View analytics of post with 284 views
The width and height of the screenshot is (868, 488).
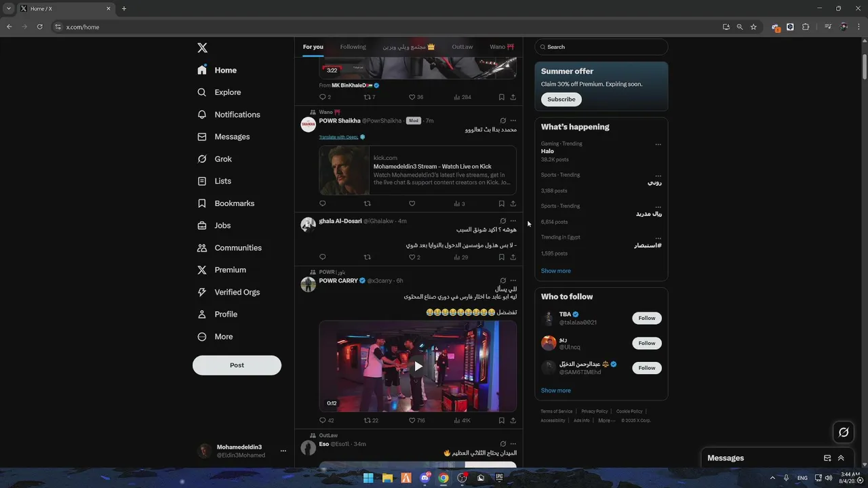click(x=462, y=97)
